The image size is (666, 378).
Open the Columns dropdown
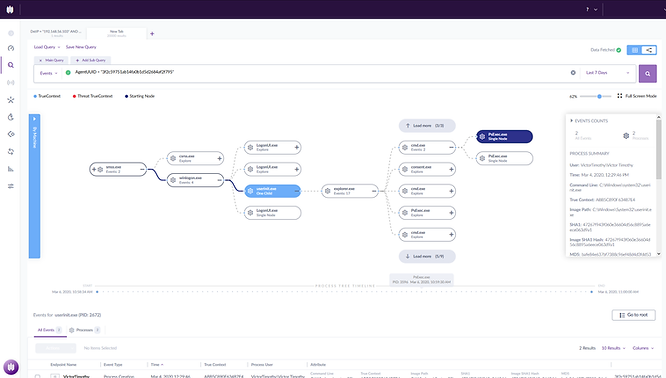(643, 348)
